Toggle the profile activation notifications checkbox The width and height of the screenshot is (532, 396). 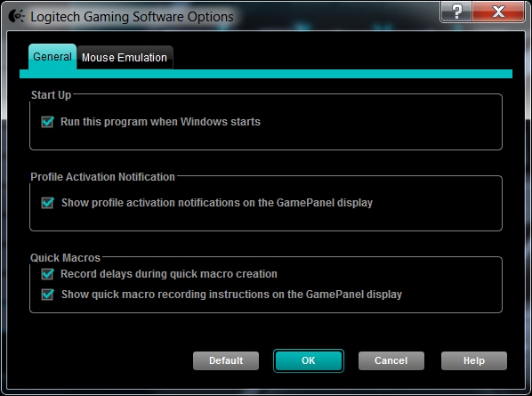click(x=47, y=203)
